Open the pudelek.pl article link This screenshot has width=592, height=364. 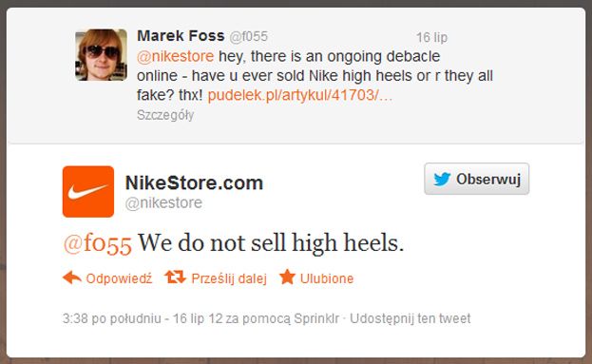click(x=300, y=95)
